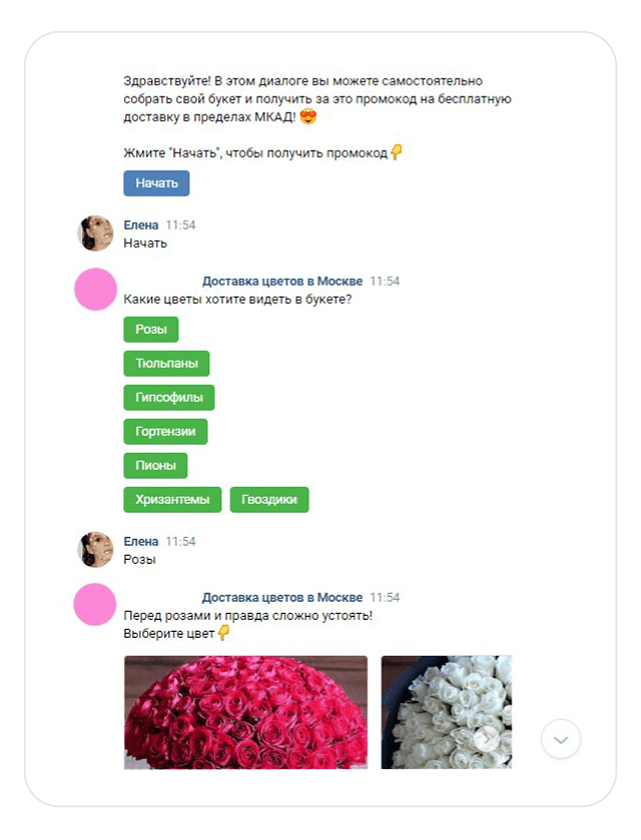
Task: Click pink avatar beside the Выберите цвет message
Action: [x=95, y=604]
